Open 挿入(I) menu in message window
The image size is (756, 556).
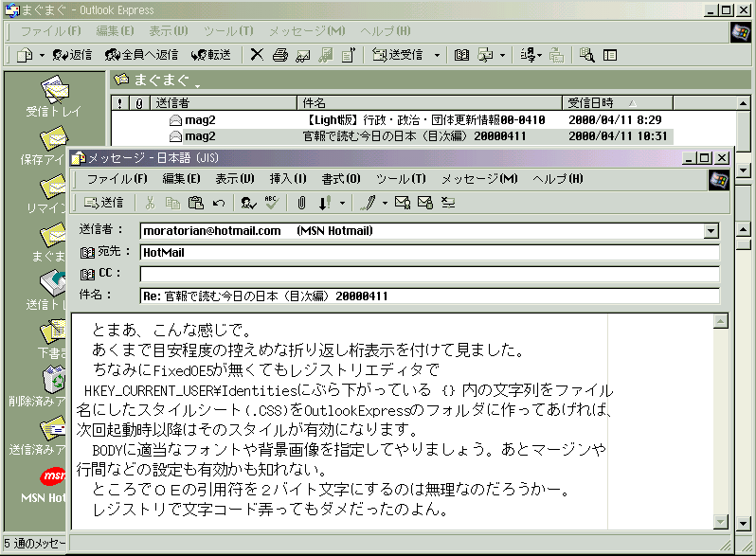click(x=288, y=179)
